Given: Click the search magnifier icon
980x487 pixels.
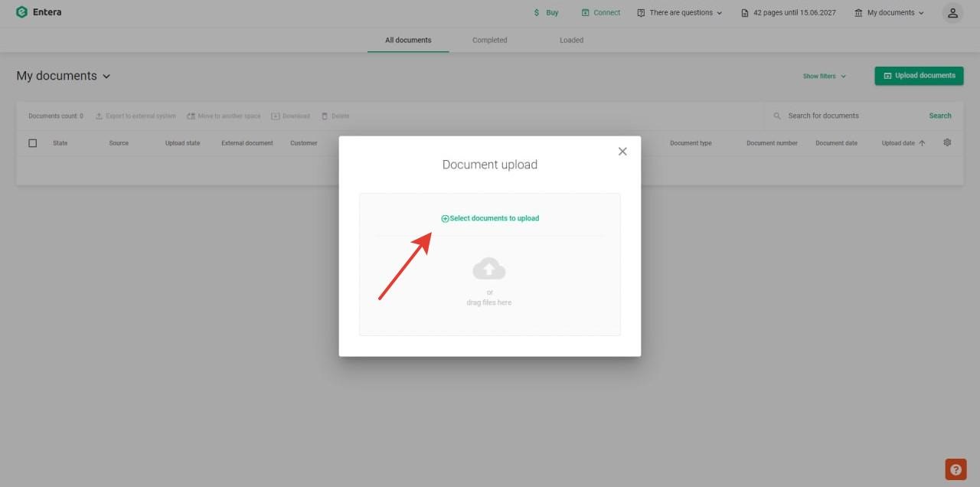Looking at the screenshot, I should pyautogui.click(x=777, y=116).
